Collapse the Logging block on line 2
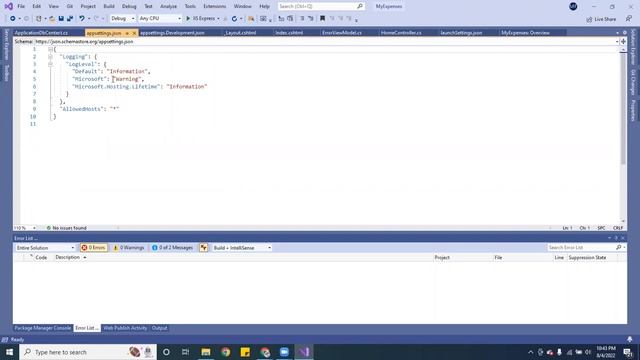 [50, 57]
